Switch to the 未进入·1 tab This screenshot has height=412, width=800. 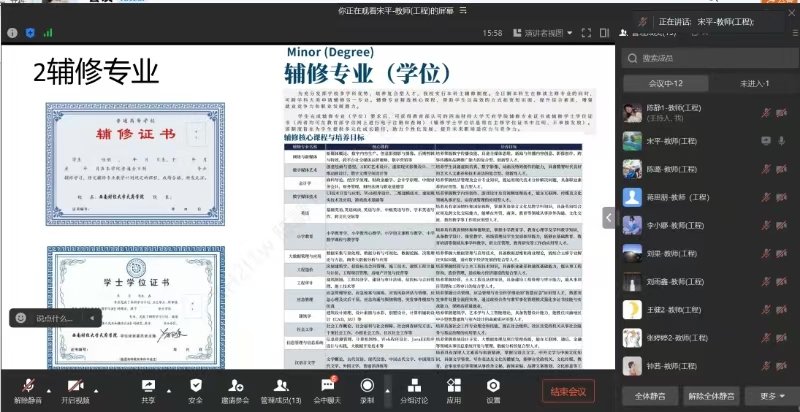tap(753, 84)
